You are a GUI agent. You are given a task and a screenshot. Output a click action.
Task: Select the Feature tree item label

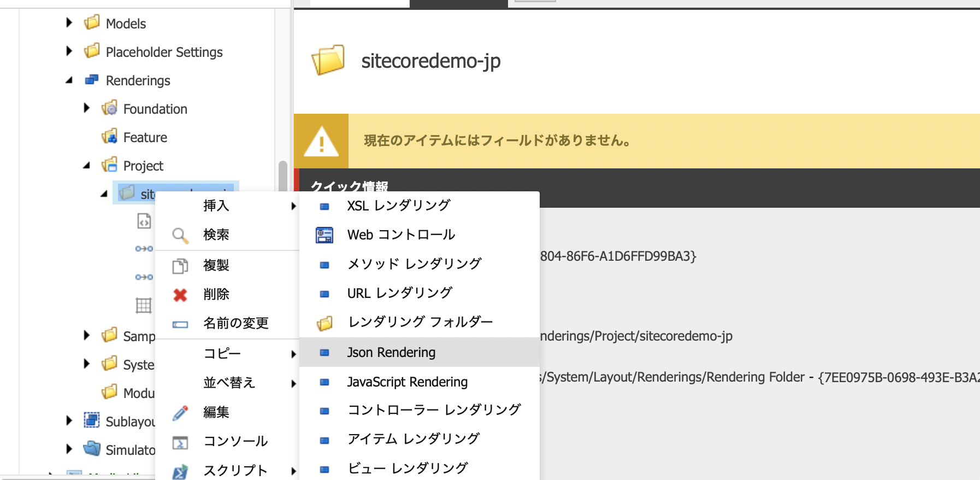click(145, 137)
